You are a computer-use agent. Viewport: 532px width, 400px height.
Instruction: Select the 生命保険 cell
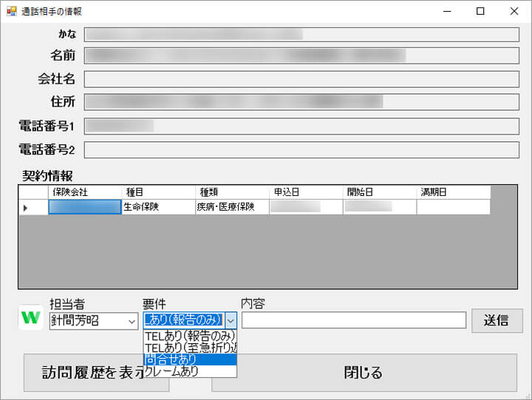click(x=157, y=208)
